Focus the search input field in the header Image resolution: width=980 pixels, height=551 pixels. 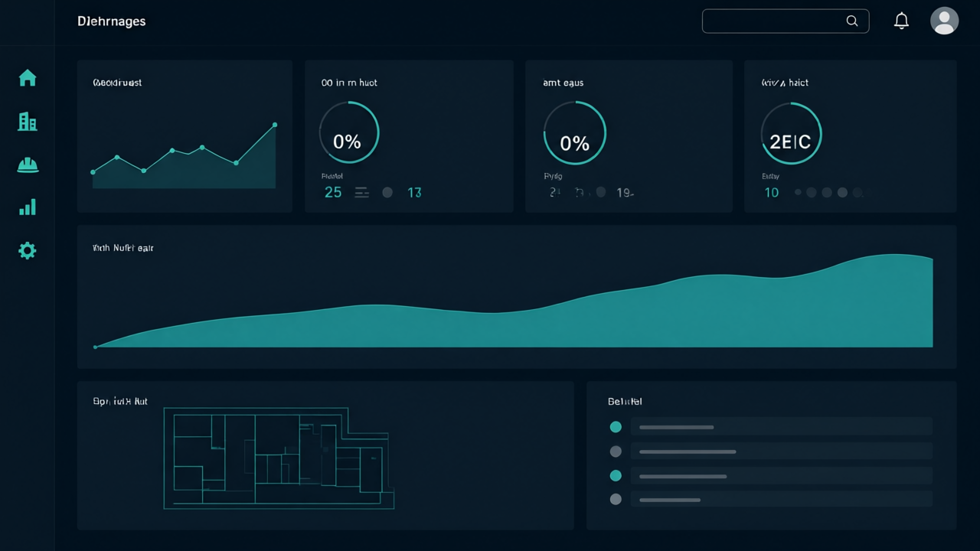click(x=786, y=21)
